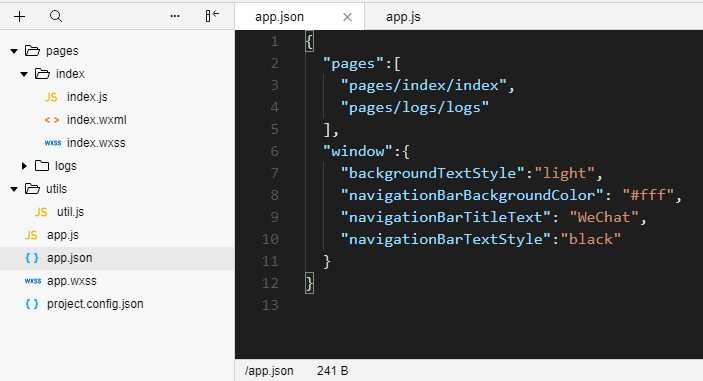The image size is (703, 381).
Task: Click the "navigationBarTextStyle" key
Action: click(446, 239)
